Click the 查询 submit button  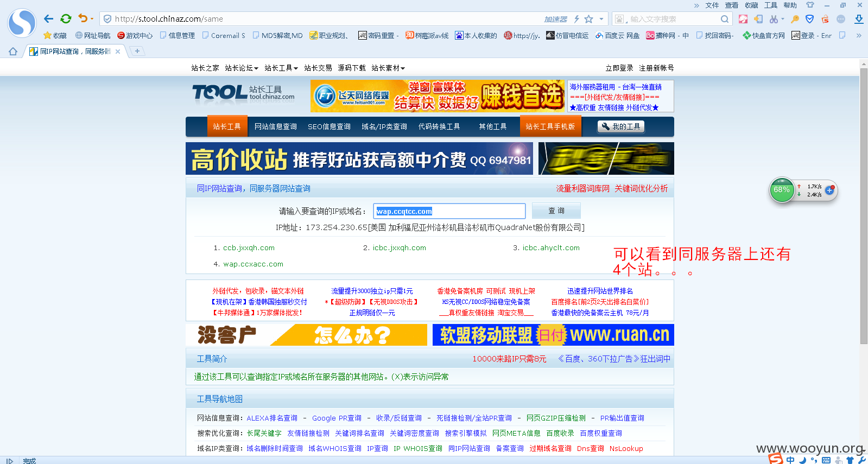click(x=556, y=211)
